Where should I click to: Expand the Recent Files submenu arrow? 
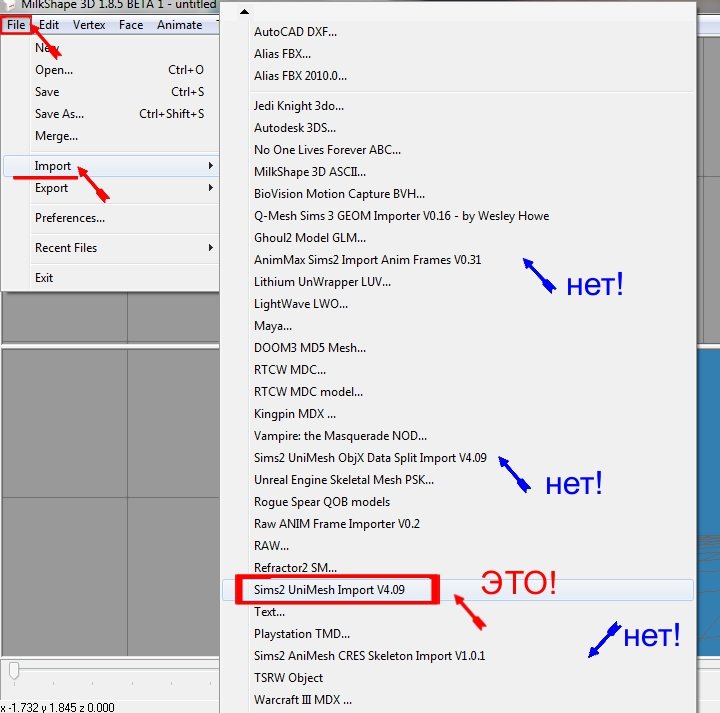[210, 248]
